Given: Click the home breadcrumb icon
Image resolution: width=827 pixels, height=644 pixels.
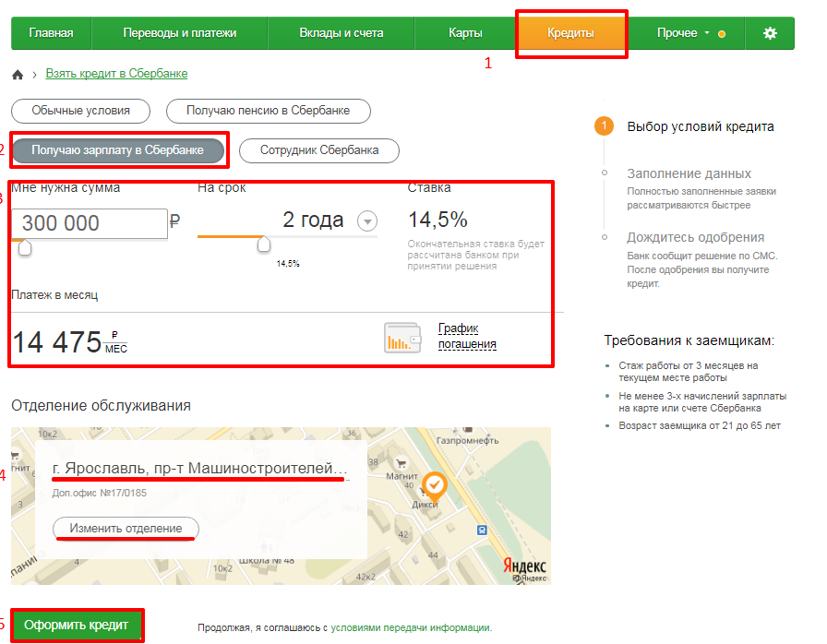Looking at the screenshot, I should pos(18,75).
